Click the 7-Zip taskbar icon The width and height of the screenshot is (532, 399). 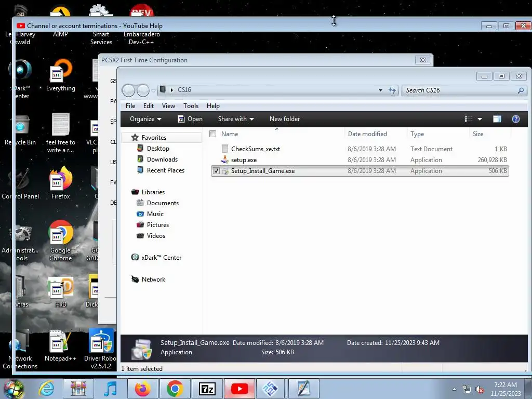click(x=207, y=389)
